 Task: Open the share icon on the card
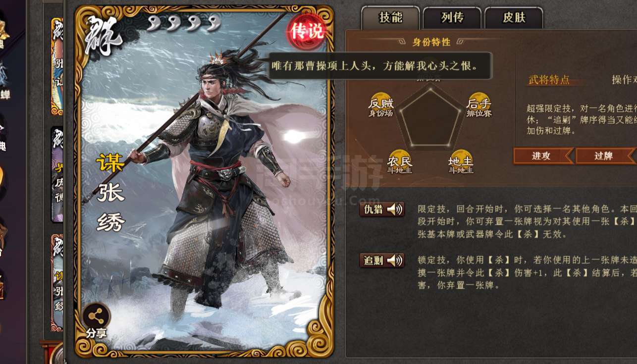click(x=96, y=315)
